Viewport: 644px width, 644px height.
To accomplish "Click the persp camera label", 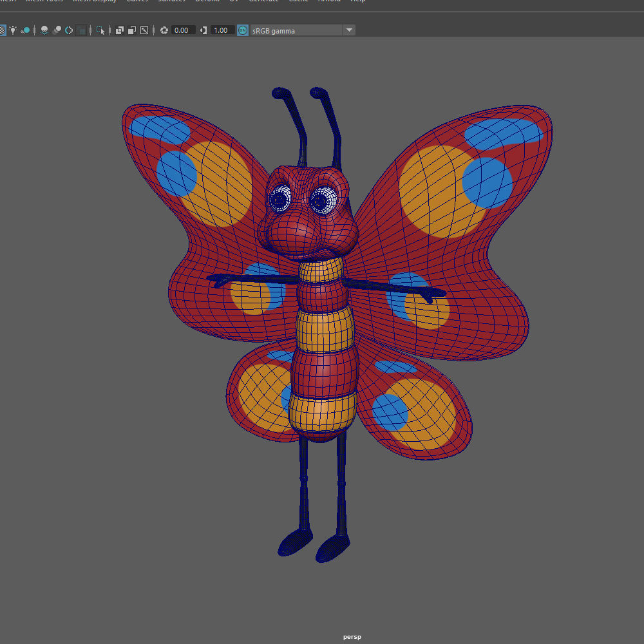I will coord(352,637).
